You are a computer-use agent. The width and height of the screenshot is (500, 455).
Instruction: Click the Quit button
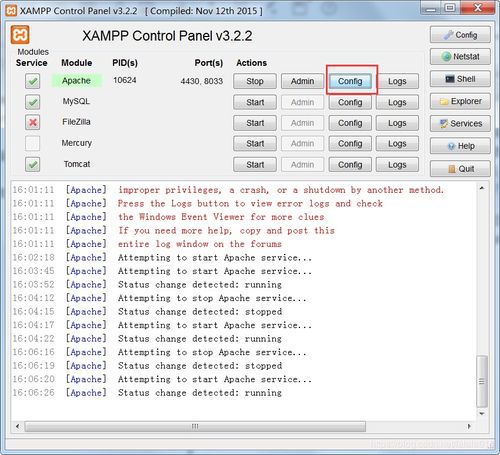click(460, 169)
